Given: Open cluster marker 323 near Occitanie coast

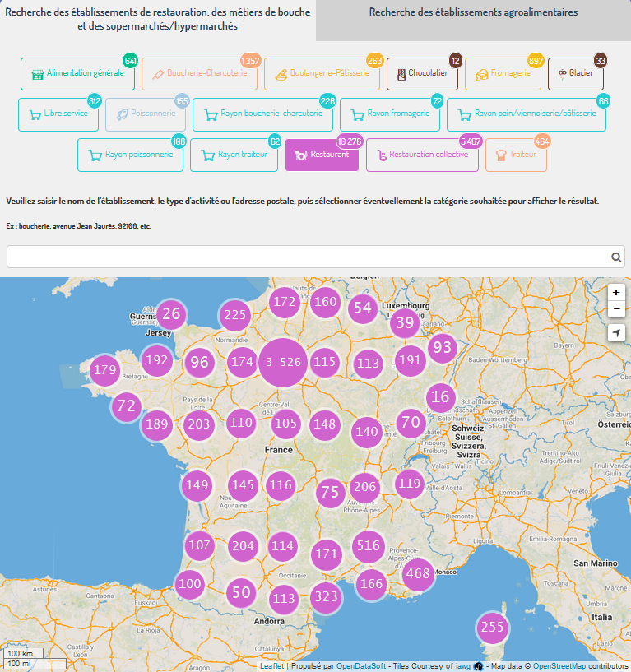Looking at the screenshot, I should [327, 596].
